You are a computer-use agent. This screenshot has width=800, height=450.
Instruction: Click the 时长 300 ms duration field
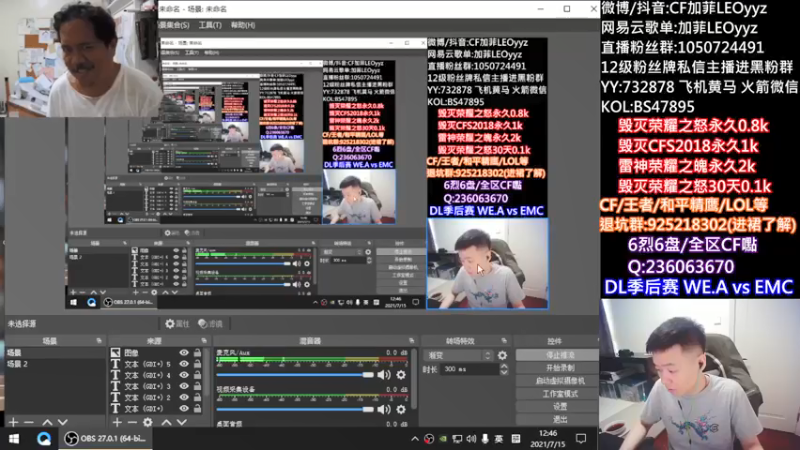(x=469, y=369)
